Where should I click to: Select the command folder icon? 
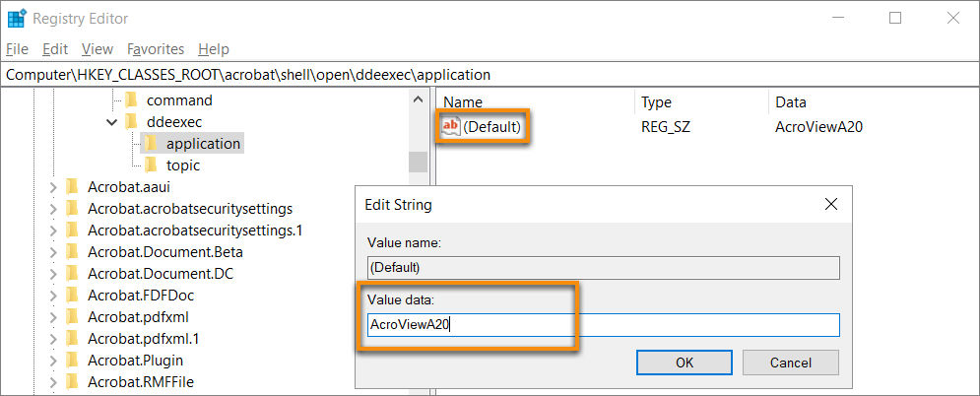131,100
